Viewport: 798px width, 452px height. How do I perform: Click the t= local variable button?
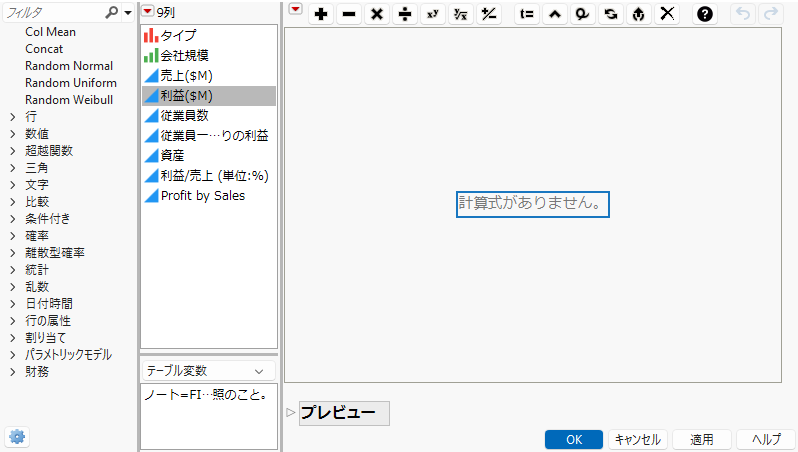pos(527,14)
